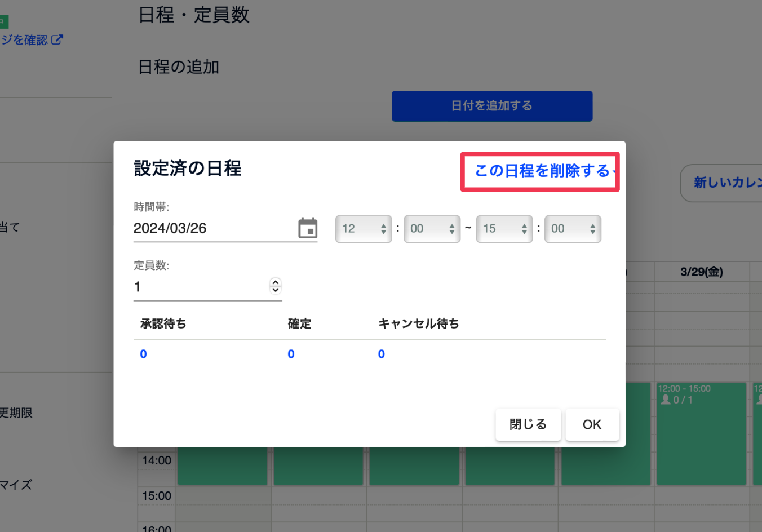Click the 新しいカレン button
762x532 pixels.
tap(721, 183)
